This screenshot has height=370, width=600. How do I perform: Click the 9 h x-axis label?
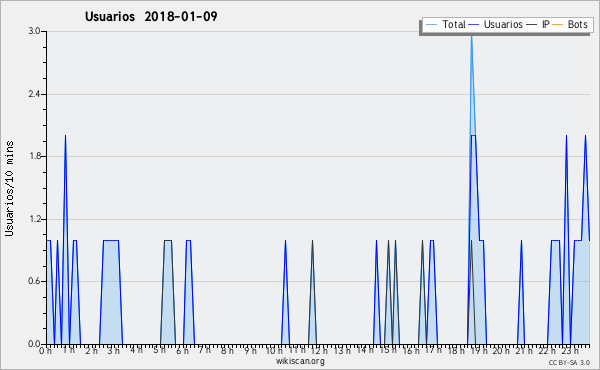tap(250, 350)
